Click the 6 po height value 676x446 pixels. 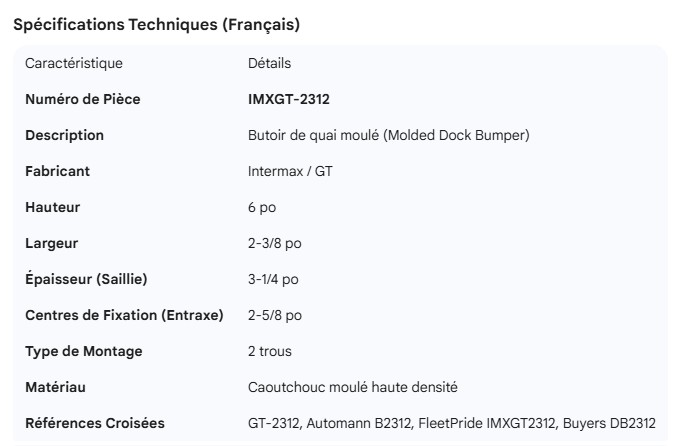coord(262,208)
